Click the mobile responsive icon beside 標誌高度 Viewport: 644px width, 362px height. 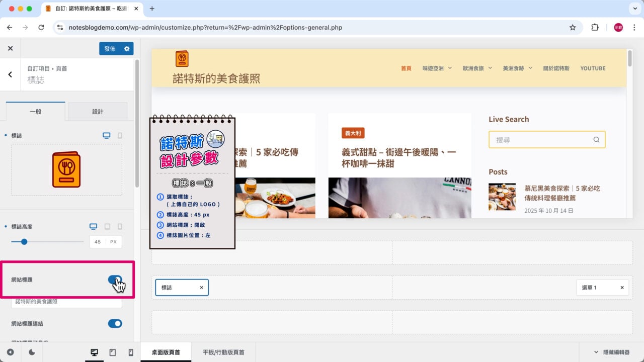(x=120, y=226)
